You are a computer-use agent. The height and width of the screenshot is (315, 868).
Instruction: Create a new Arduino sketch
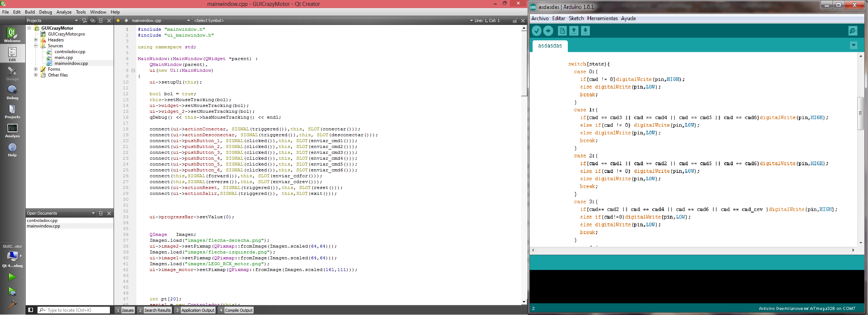click(562, 31)
